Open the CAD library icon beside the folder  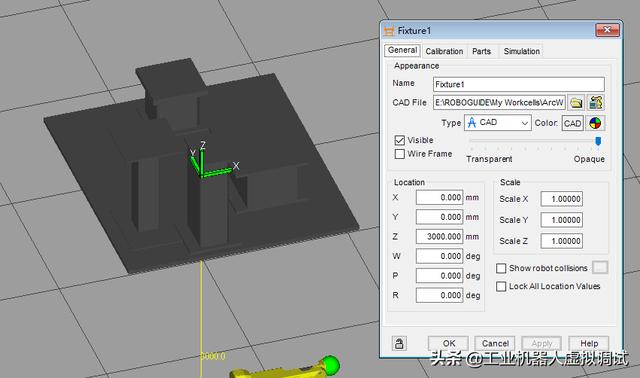click(x=596, y=102)
